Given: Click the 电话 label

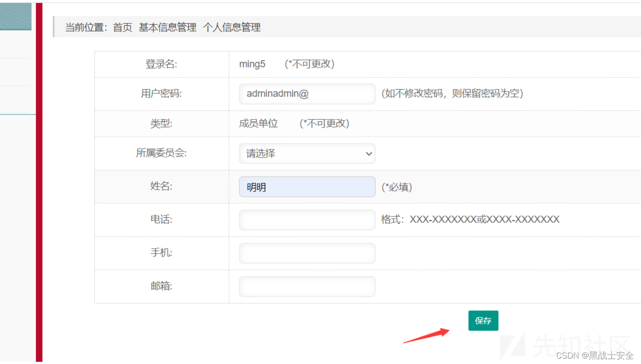Looking at the screenshot, I should click(161, 220).
